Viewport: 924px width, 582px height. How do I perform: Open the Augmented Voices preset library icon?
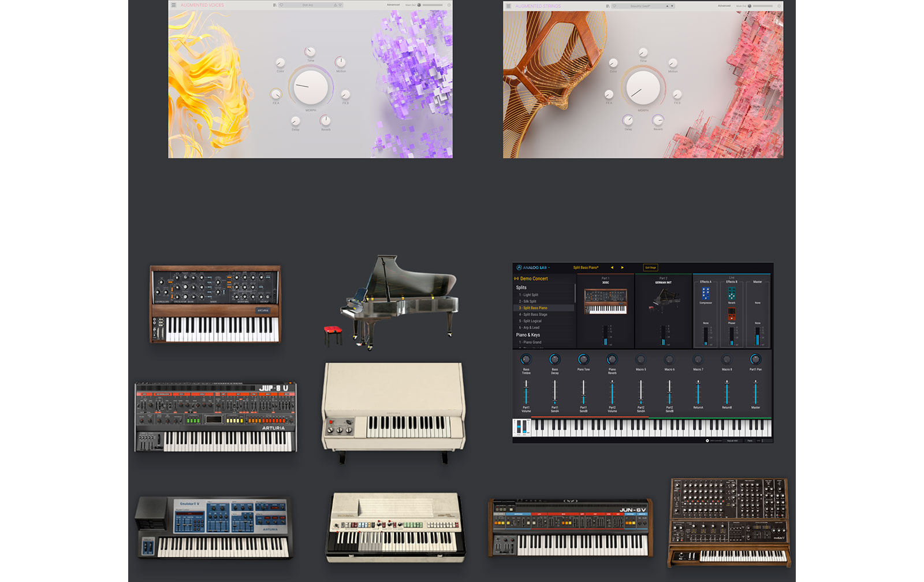click(274, 5)
